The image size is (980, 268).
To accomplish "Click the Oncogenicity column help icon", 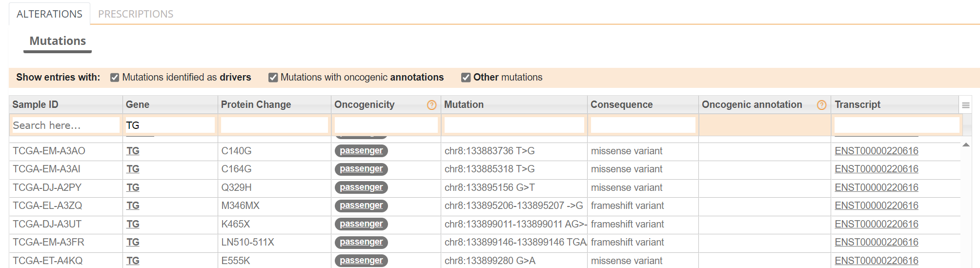I will (431, 105).
